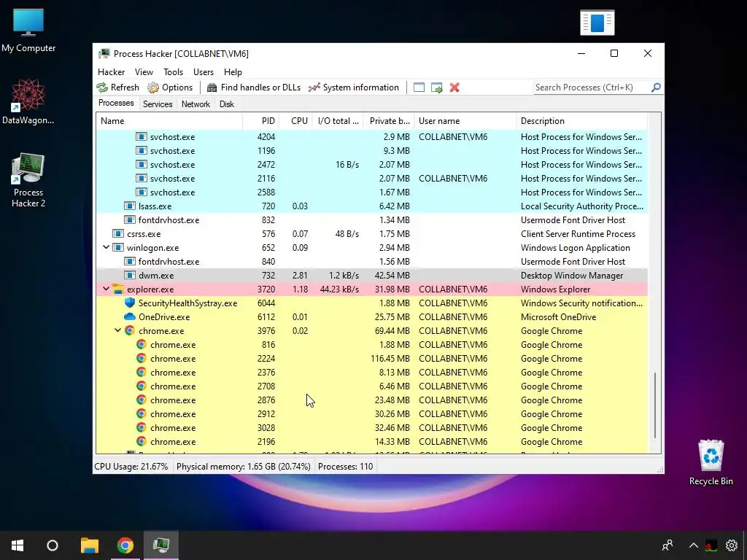Screen dimensions: 747x560
Task: Sort by Description column header
Action: pos(581,121)
